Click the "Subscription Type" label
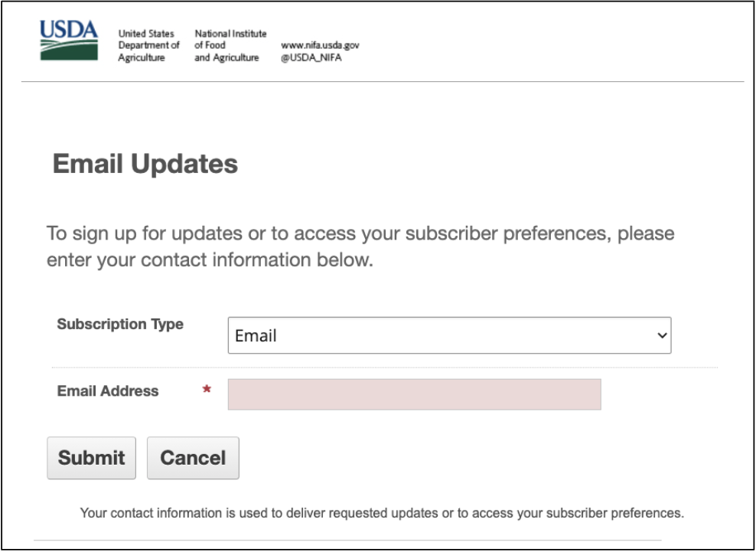Viewport: 756px width, 552px height. 120,324
